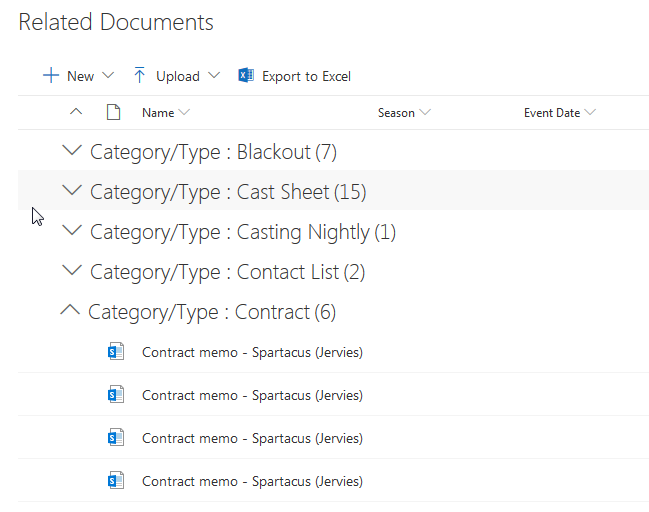Screen dimensions: 649x512
Task: Open the first Contract memo - Spartacus document
Action: coord(252,352)
